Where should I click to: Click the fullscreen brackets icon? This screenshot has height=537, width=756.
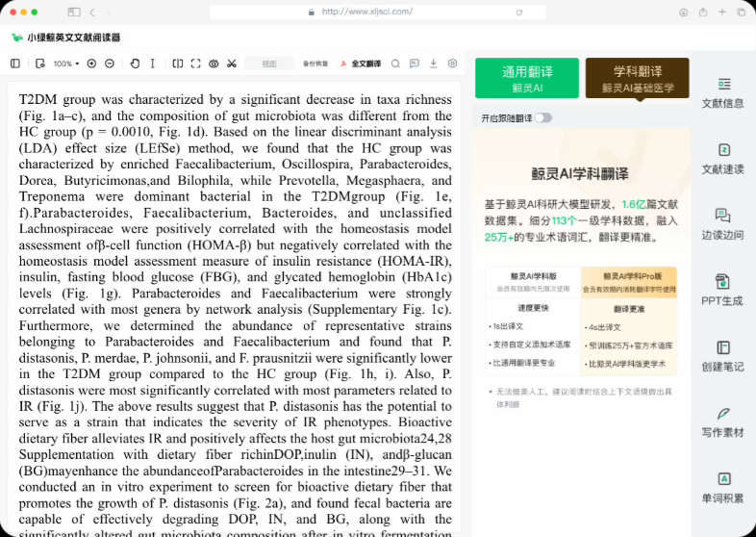(196, 64)
